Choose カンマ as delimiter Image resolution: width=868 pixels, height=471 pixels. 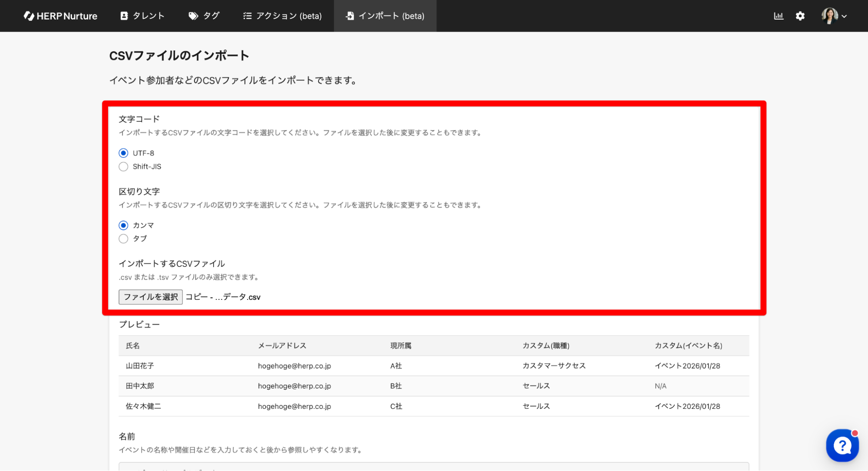click(x=123, y=225)
